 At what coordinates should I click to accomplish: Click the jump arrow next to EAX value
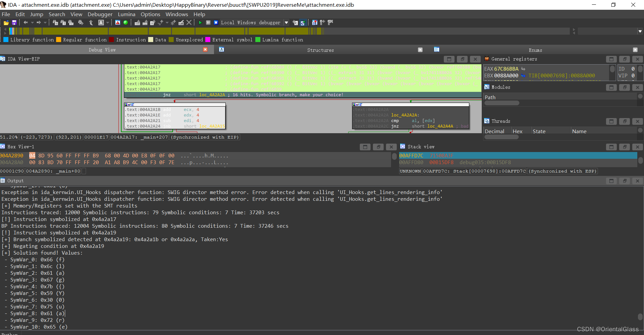[523, 69]
